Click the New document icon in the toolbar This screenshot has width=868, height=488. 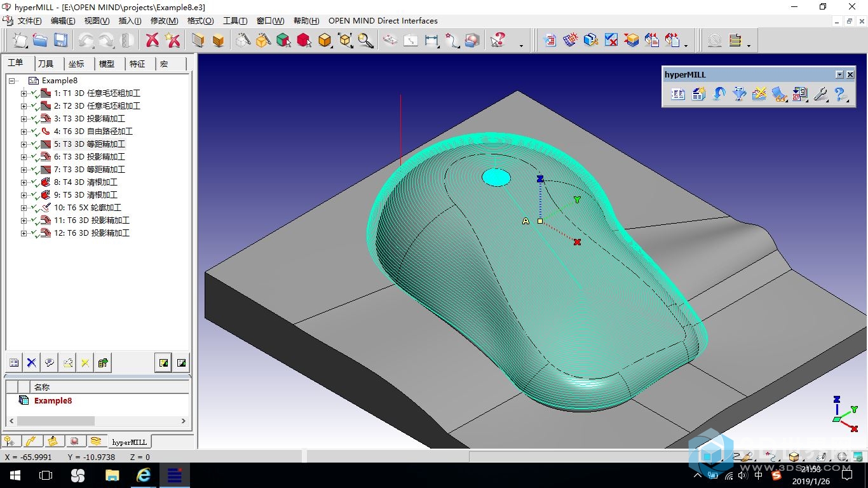coord(20,41)
